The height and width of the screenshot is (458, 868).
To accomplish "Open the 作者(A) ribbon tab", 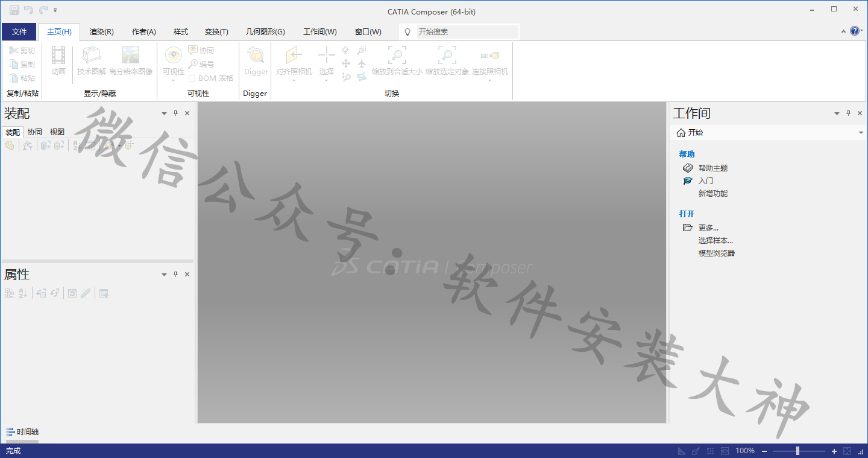I will [x=144, y=32].
